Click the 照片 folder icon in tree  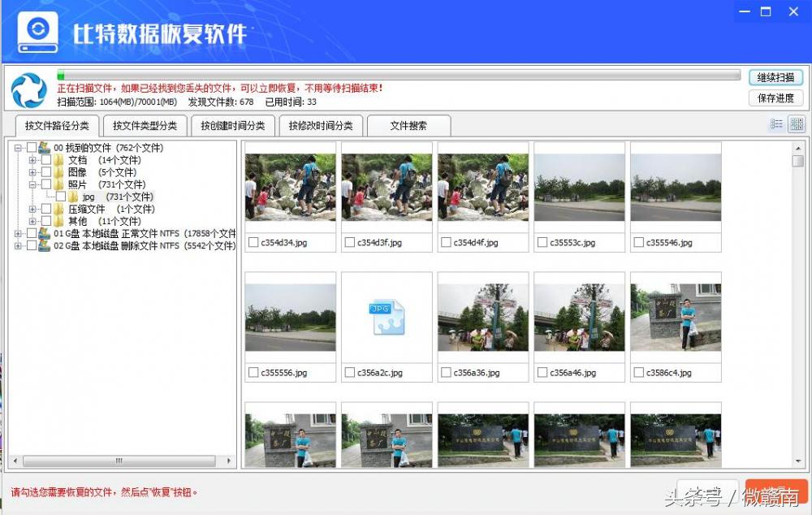tap(58, 183)
